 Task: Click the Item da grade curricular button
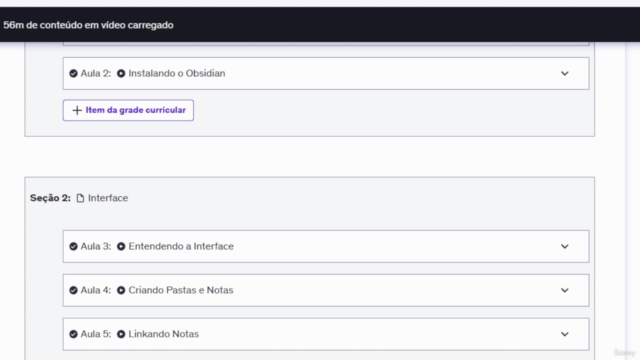tap(128, 110)
